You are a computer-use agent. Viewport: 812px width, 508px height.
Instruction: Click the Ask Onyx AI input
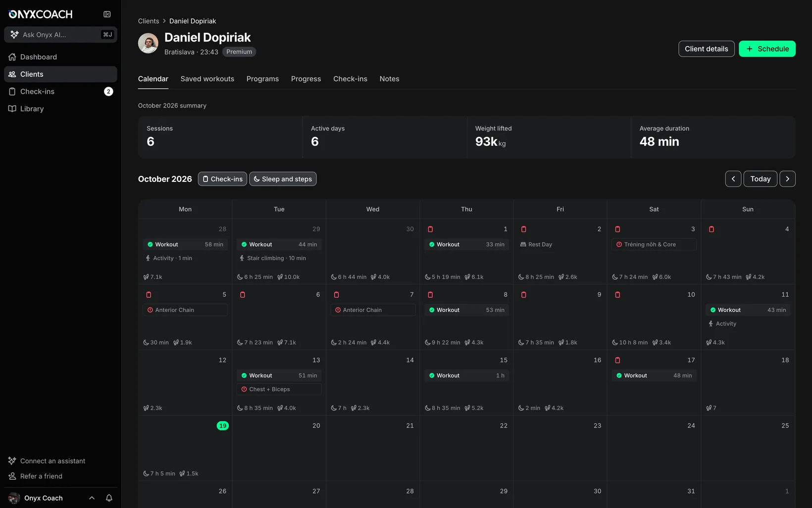pos(60,35)
